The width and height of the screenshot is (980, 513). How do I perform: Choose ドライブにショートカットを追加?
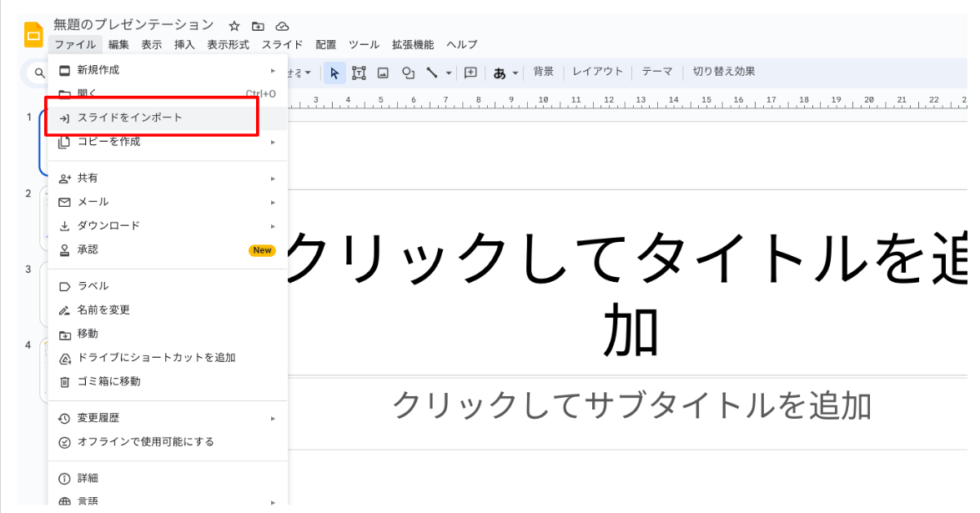168,357
